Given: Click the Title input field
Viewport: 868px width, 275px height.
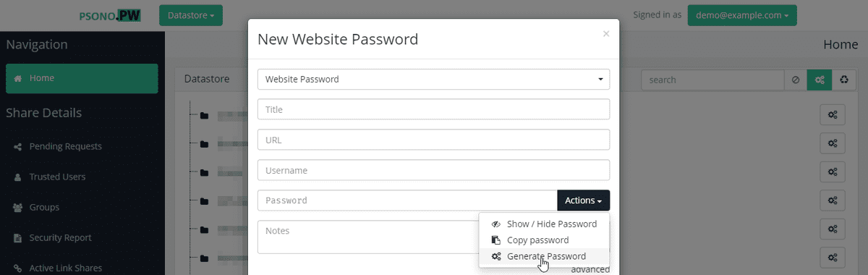Looking at the screenshot, I should (433, 109).
